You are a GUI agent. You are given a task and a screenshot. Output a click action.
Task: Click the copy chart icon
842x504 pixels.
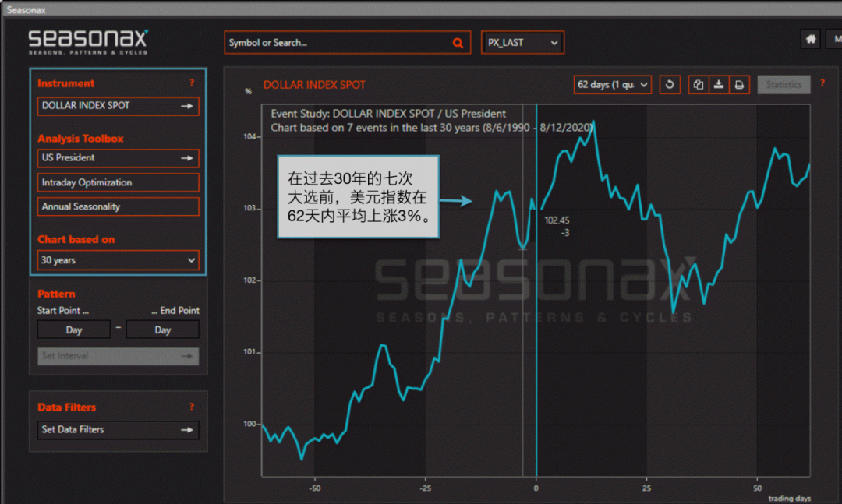[698, 85]
